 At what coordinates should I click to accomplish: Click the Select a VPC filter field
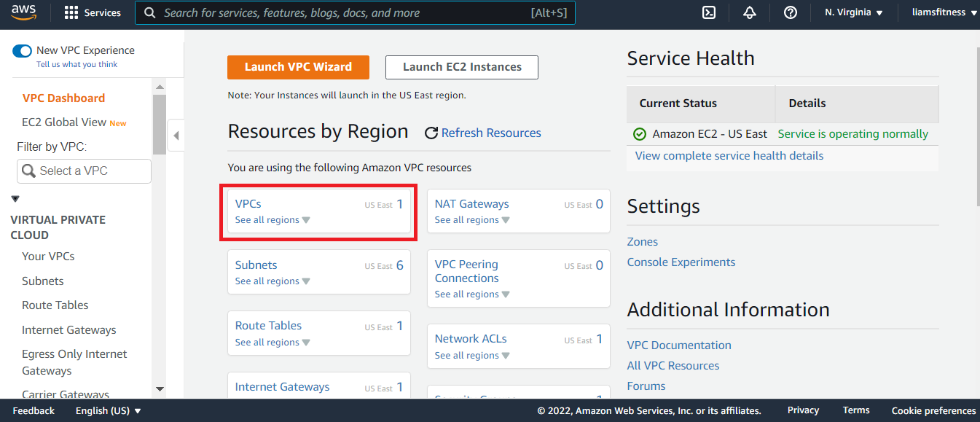click(x=84, y=171)
